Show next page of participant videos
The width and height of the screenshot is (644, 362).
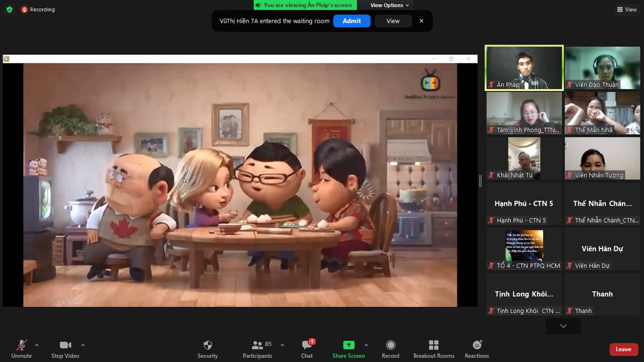click(x=563, y=326)
